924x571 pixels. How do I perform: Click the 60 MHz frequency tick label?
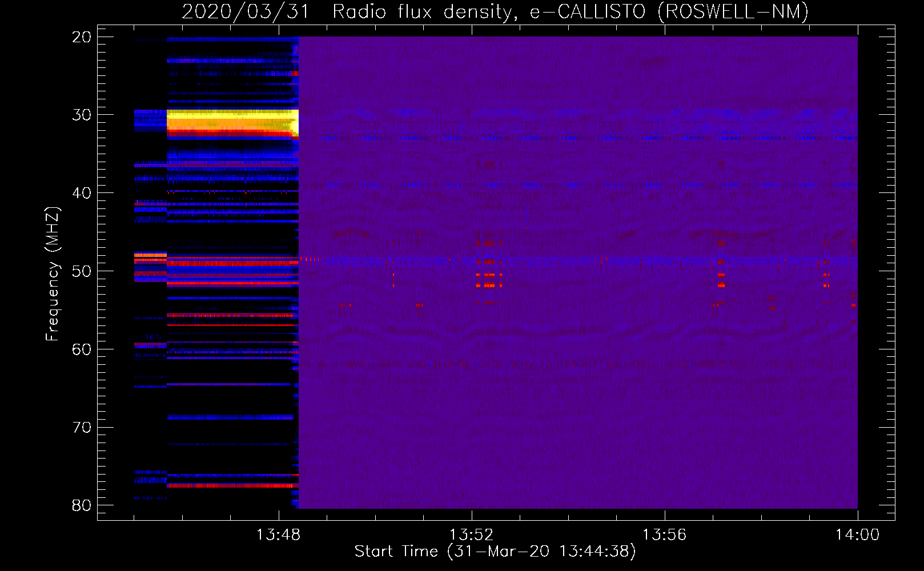click(x=82, y=349)
